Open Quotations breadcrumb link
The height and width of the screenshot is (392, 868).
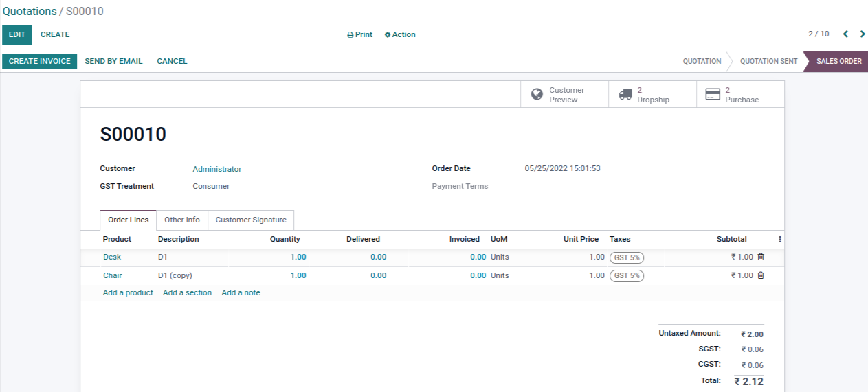30,12
